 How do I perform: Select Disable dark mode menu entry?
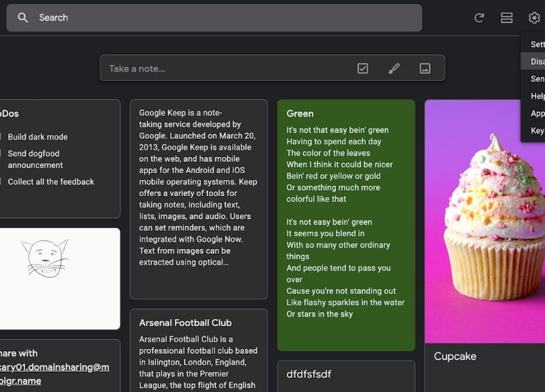(x=537, y=61)
